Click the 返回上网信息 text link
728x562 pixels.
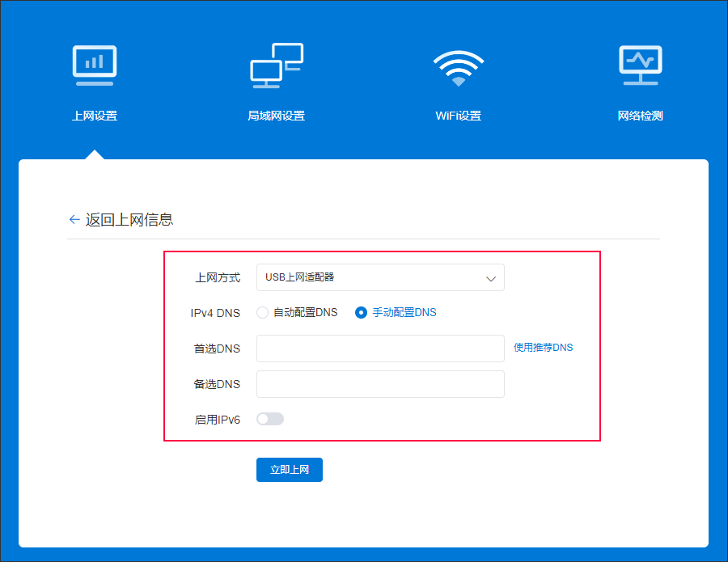129,219
